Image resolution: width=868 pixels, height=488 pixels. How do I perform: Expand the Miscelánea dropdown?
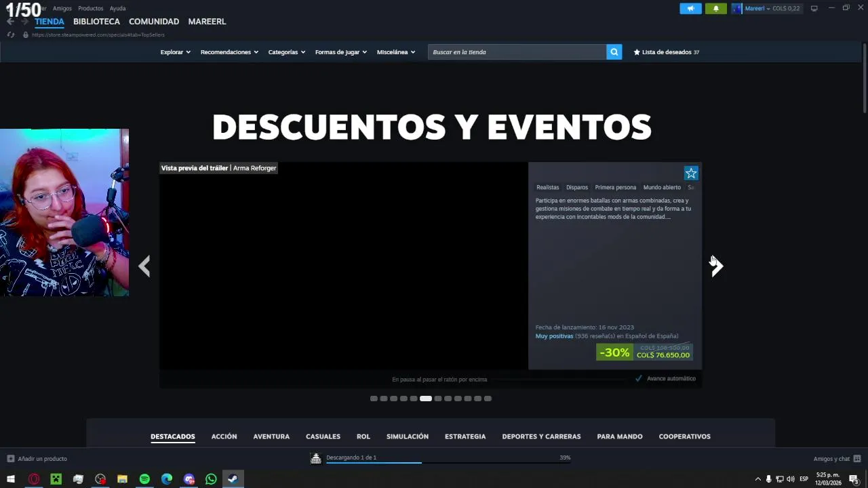[x=396, y=52]
